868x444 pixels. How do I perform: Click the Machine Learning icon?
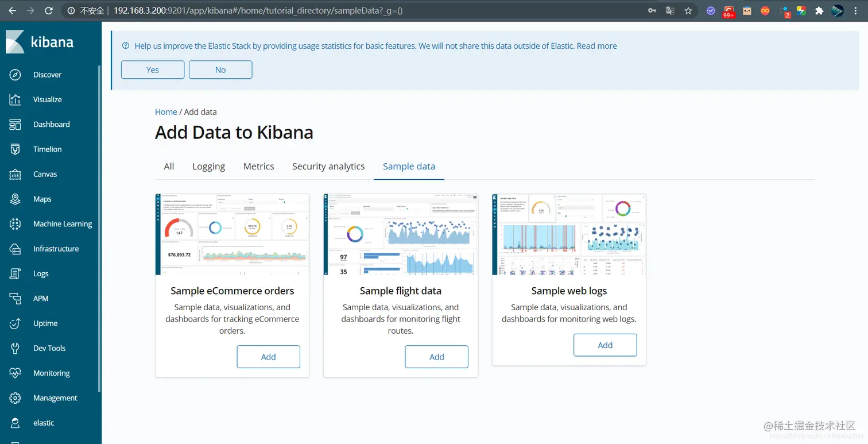tap(15, 224)
